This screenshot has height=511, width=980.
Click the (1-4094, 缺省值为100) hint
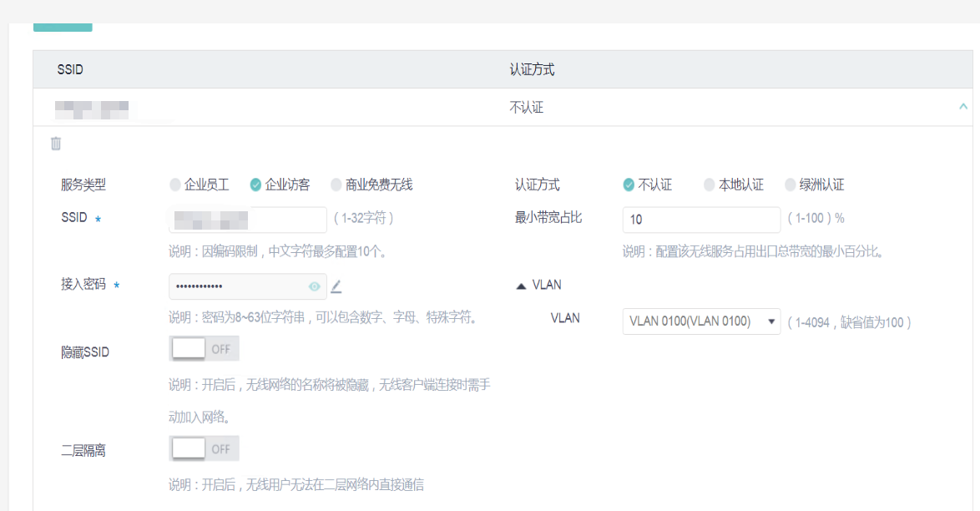pyautogui.click(x=850, y=323)
